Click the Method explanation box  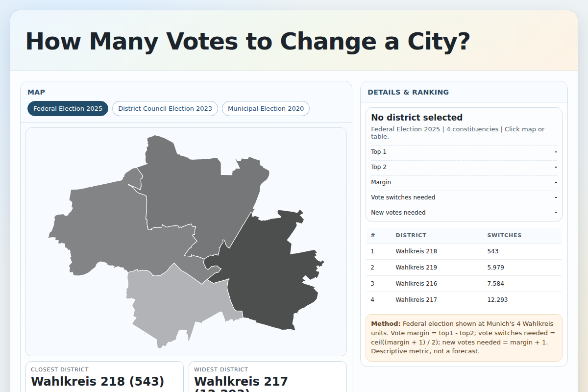click(x=464, y=337)
